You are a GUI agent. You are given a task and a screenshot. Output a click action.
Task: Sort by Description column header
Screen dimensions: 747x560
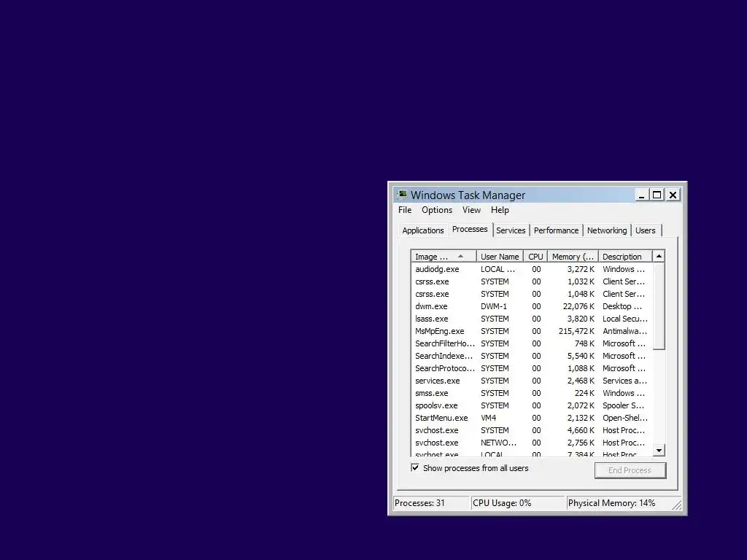click(x=624, y=257)
